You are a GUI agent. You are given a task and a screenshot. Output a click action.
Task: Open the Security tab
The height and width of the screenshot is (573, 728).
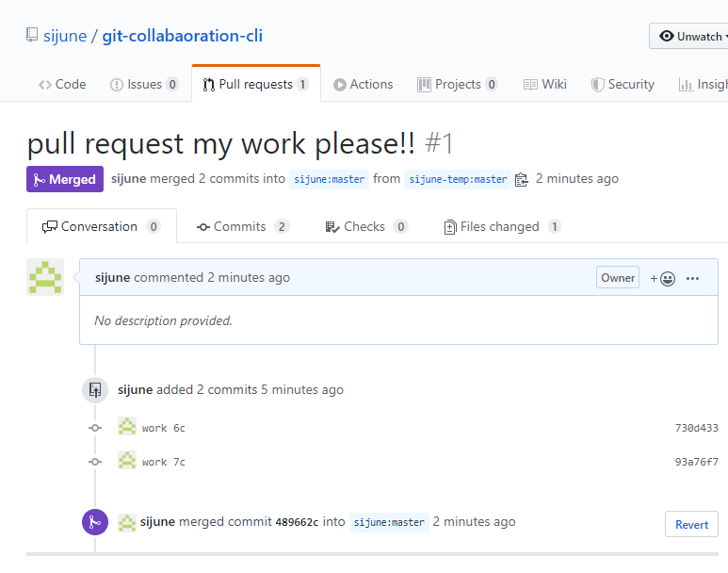pyautogui.click(x=623, y=84)
